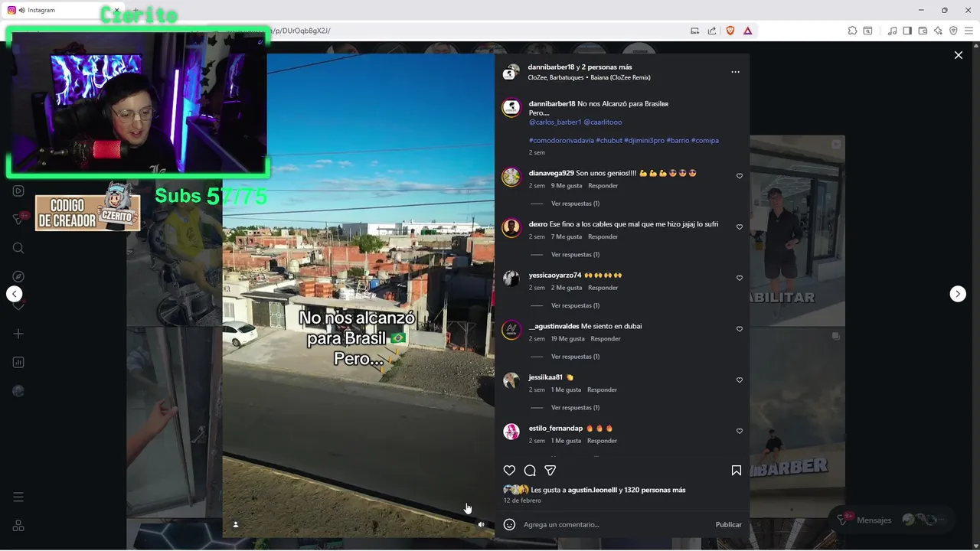Open the Baiana (CloZee Remix) audio link
The width and height of the screenshot is (980, 551).
coord(620,78)
